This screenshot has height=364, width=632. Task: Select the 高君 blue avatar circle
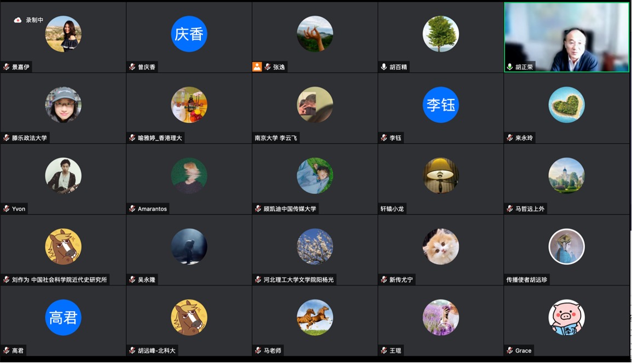coord(63,318)
